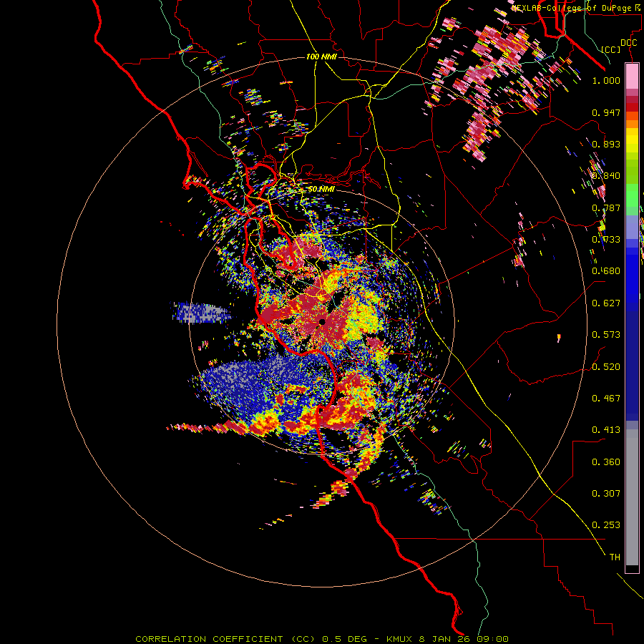Click the 0.840 color scale value
Image resolution: width=644 pixels, height=644 pixels.
(x=606, y=176)
